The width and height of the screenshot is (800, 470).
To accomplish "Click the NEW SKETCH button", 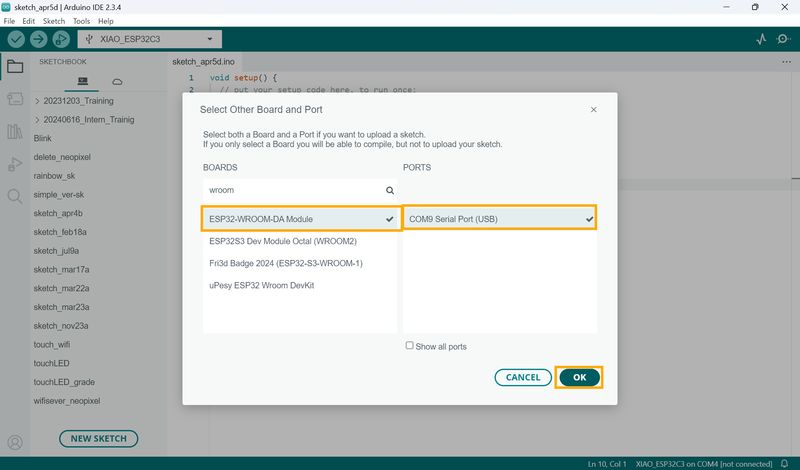I will click(98, 438).
